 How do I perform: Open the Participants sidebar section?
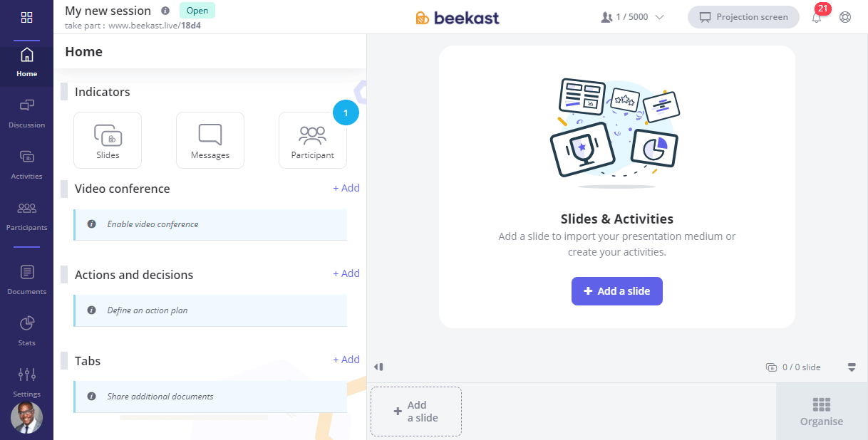26,216
